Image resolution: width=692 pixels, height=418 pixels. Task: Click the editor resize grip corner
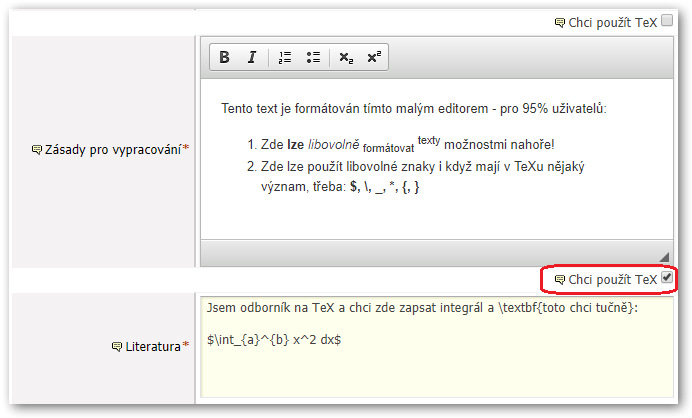point(664,257)
